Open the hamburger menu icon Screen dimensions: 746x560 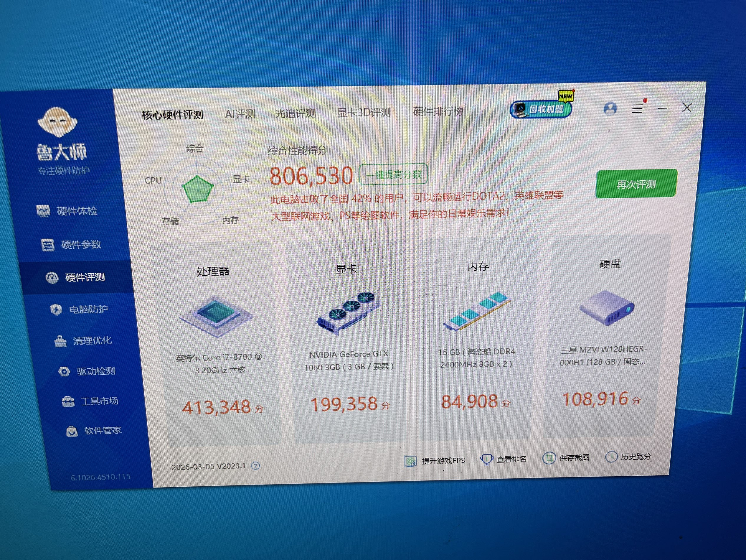(637, 109)
